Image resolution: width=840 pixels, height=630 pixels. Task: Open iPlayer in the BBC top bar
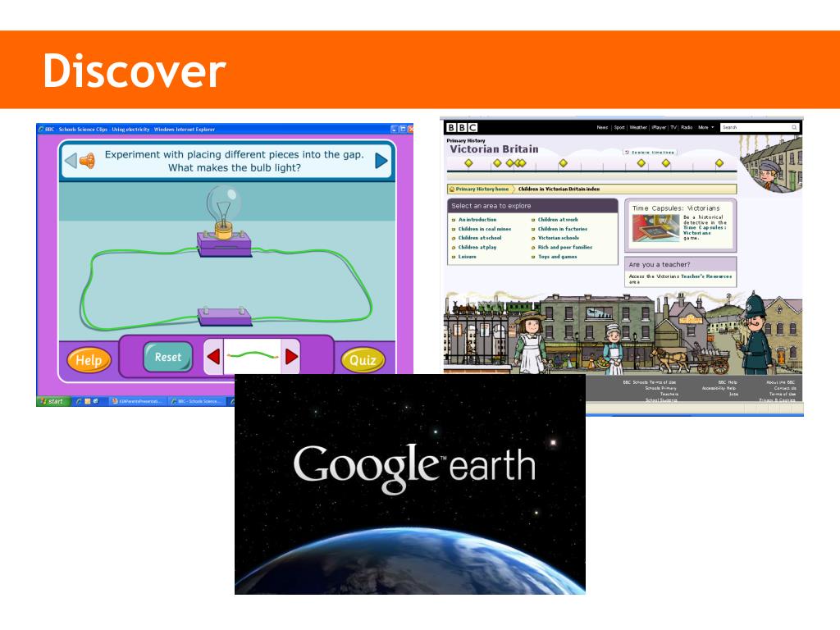click(659, 127)
